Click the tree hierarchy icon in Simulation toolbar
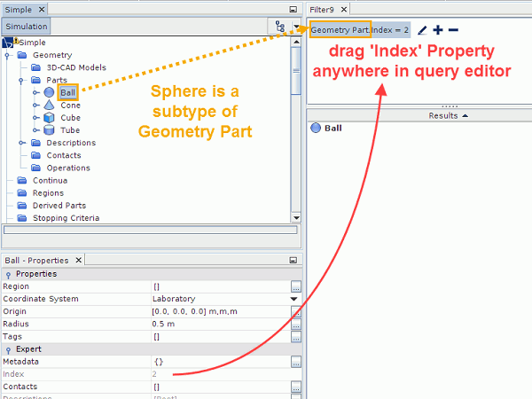Screen dimensions: 532x399 pos(281,27)
